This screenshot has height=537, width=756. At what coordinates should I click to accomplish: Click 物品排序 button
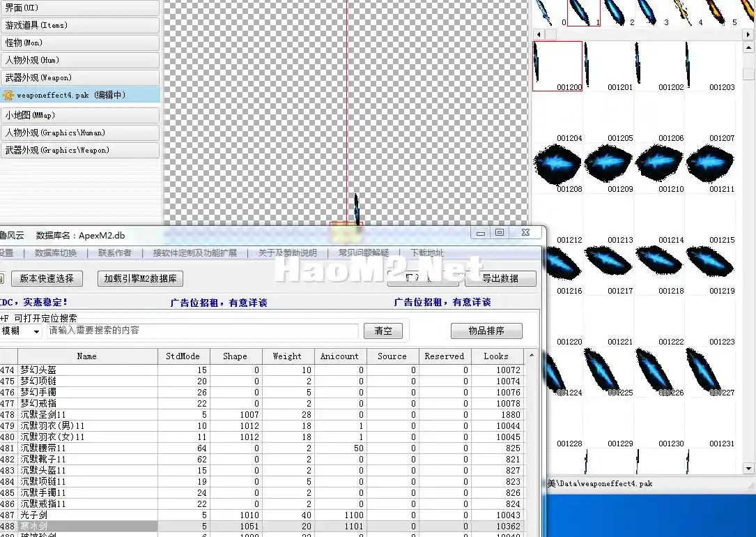click(486, 331)
